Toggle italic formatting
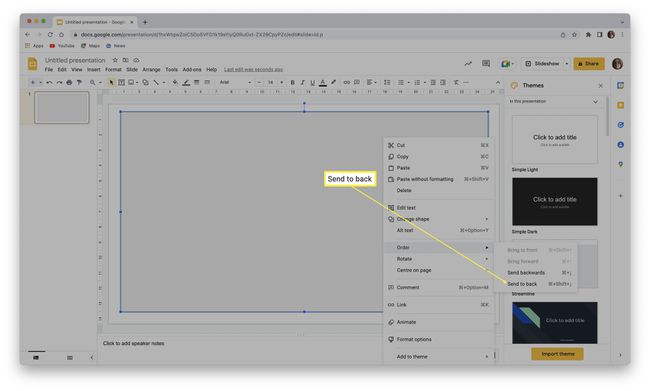Screen dimensions: 650x391 [x=303, y=83]
